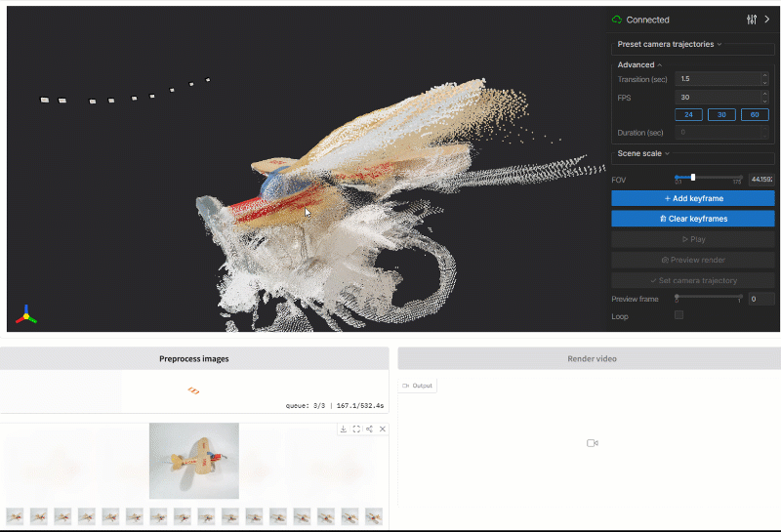
Task: Select the first thumbnail in the image strip
Action: coord(15,515)
